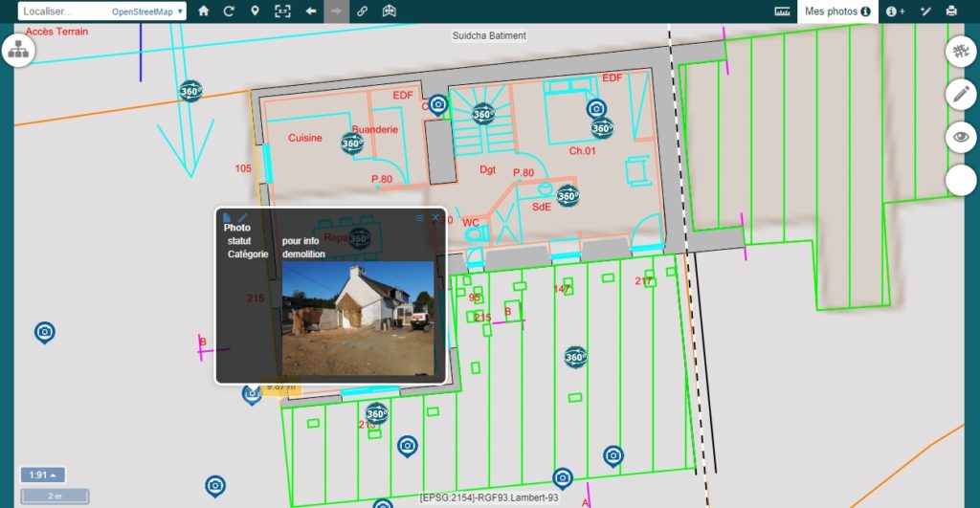The width and height of the screenshot is (980, 508).
Task: Open the 1:91 scale selector
Action: 42,475
